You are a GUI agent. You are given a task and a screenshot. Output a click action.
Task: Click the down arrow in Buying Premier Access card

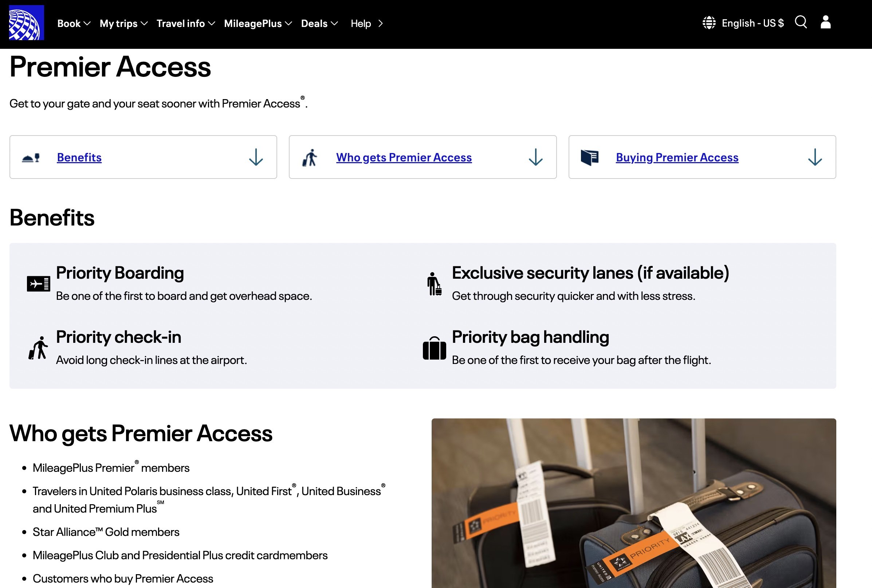[x=815, y=157]
